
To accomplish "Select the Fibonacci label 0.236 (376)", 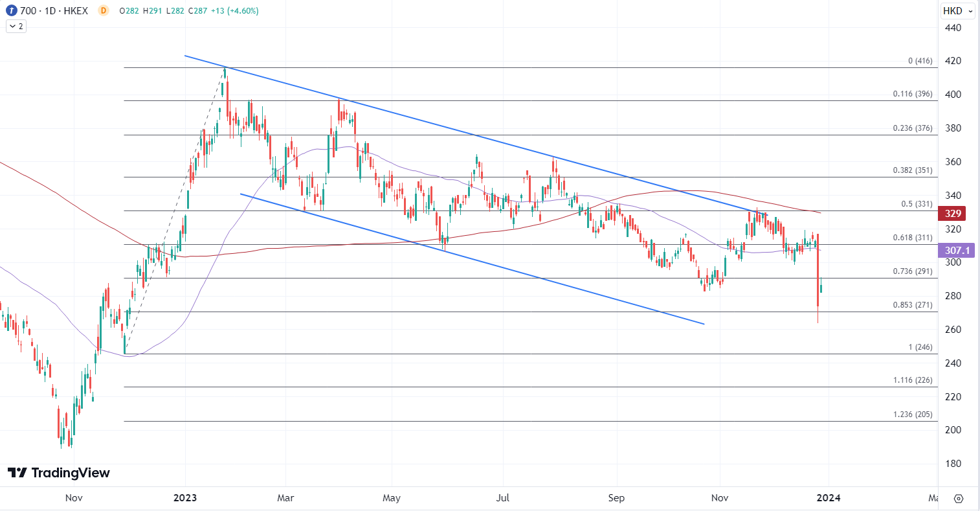I will [x=913, y=128].
